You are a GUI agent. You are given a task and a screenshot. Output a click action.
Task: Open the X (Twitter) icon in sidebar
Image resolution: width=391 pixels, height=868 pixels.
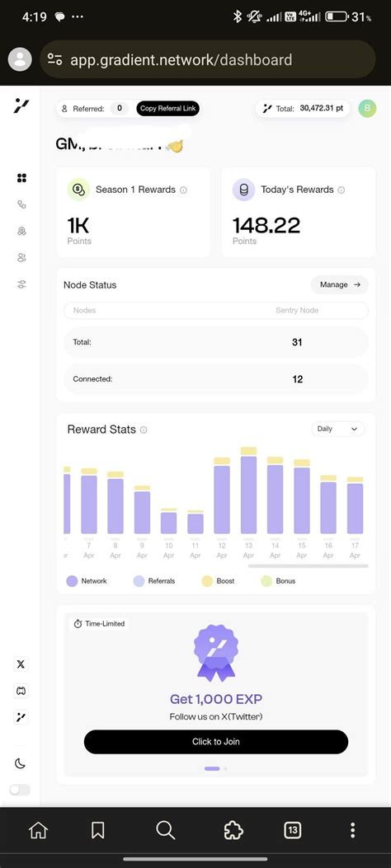[21, 664]
